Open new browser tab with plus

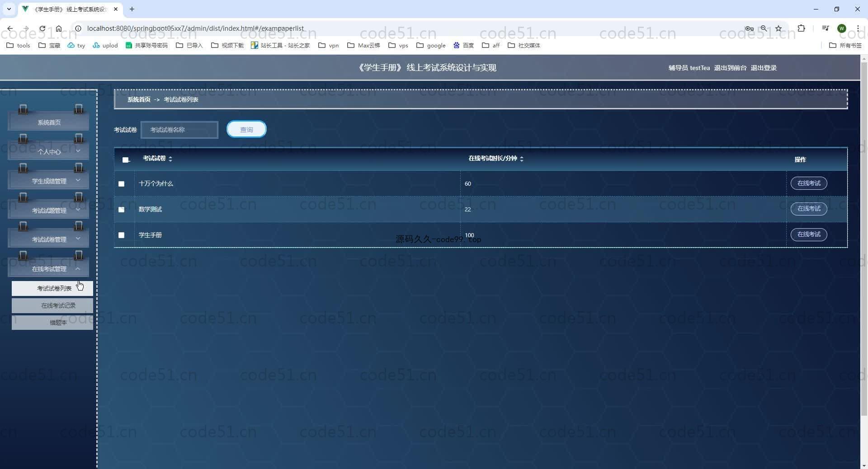click(x=132, y=9)
